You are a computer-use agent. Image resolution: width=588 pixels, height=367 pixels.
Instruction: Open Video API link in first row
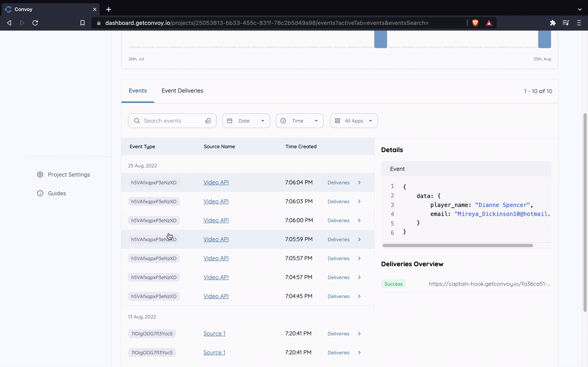[x=216, y=182]
